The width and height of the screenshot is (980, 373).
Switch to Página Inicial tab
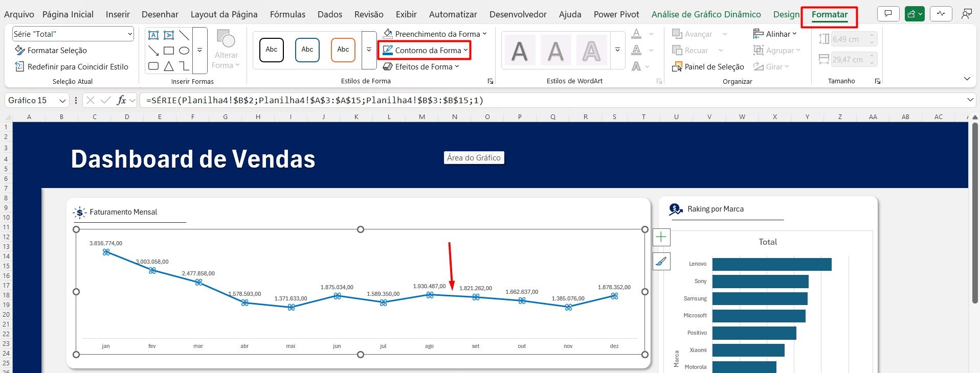point(68,14)
